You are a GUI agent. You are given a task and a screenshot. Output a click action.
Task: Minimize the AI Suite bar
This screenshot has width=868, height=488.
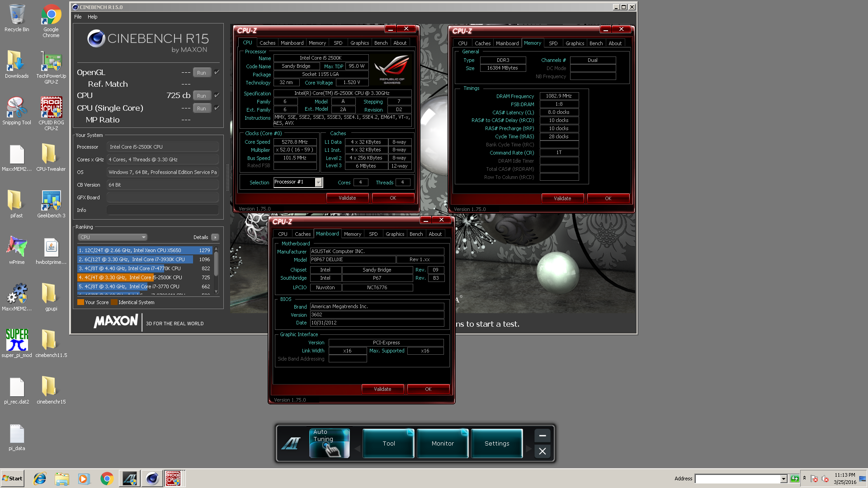click(542, 436)
